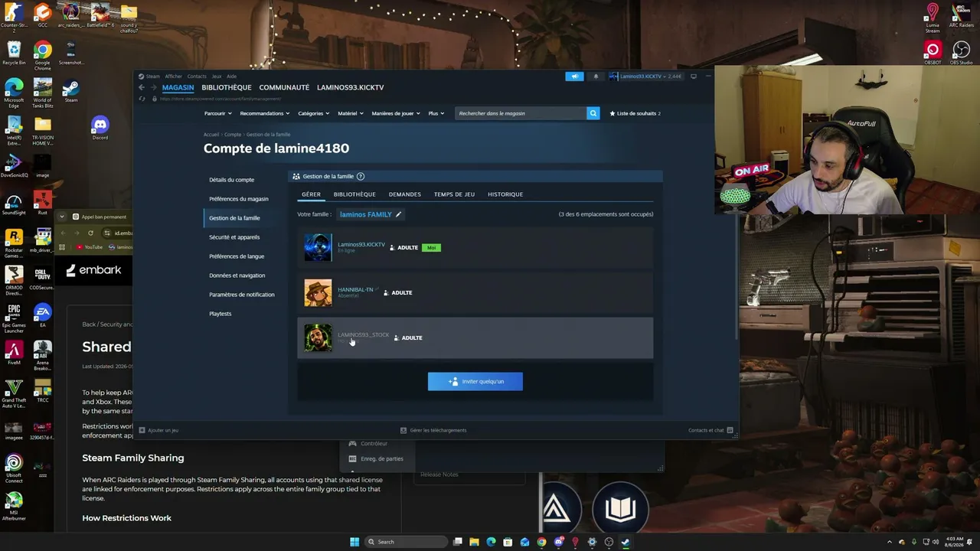Image resolution: width=980 pixels, height=551 pixels.
Task: Open FiveM desktop shortcut
Action: (14, 353)
